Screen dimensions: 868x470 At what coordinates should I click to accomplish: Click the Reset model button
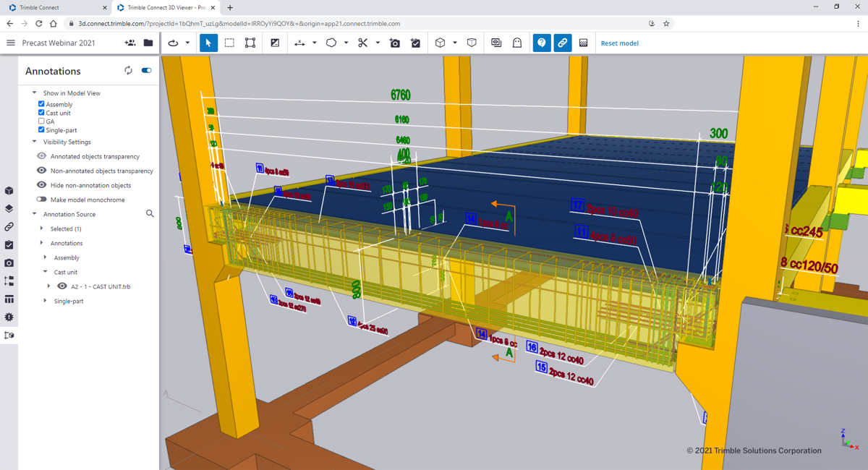click(619, 43)
